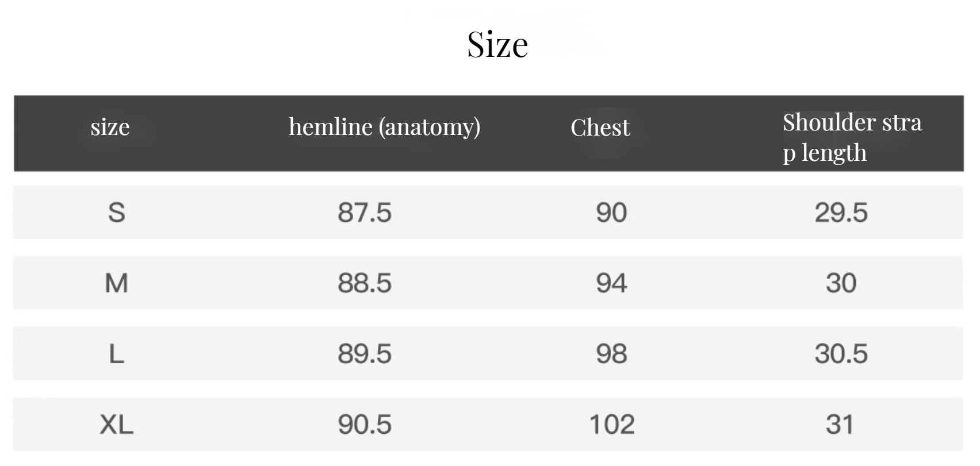Click the Size title heading
This screenshot has height=466, width=980.
(497, 44)
